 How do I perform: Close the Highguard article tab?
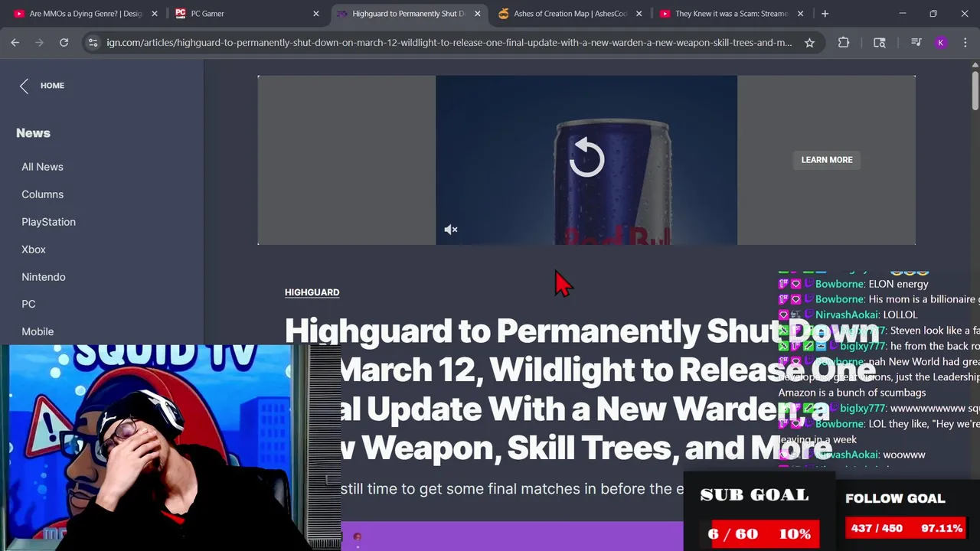pos(477,14)
